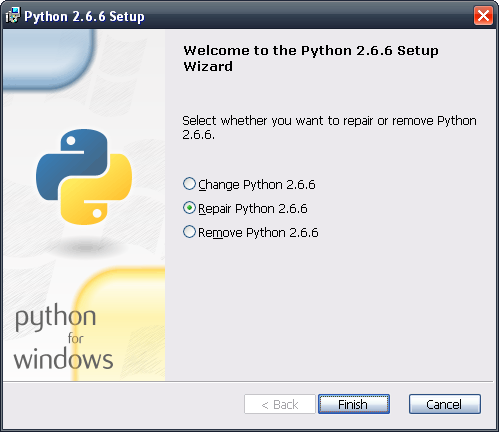Click the disabled Back button
This screenshot has width=499, height=432.
pyautogui.click(x=280, y=404)
